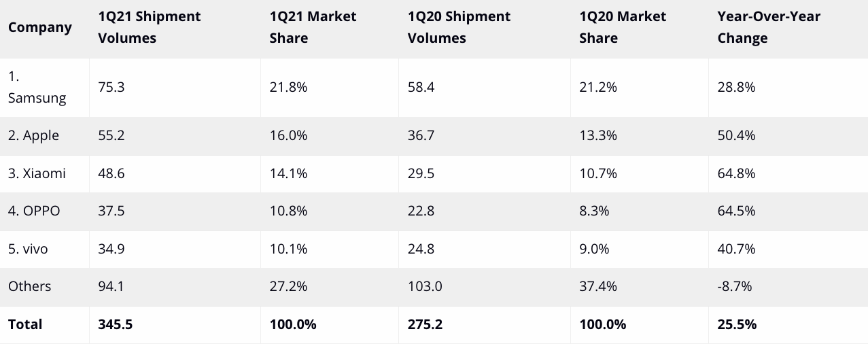This screenshot has height=344, width=868.
Task: Click the Xiaomi company cell
Action: (x=37, y=173)
